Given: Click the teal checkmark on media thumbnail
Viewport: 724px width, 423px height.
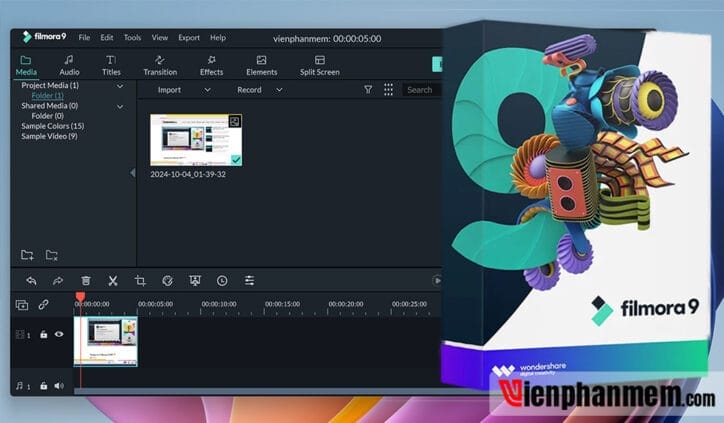Looking at the screenshot, I should tap(236, 160).
